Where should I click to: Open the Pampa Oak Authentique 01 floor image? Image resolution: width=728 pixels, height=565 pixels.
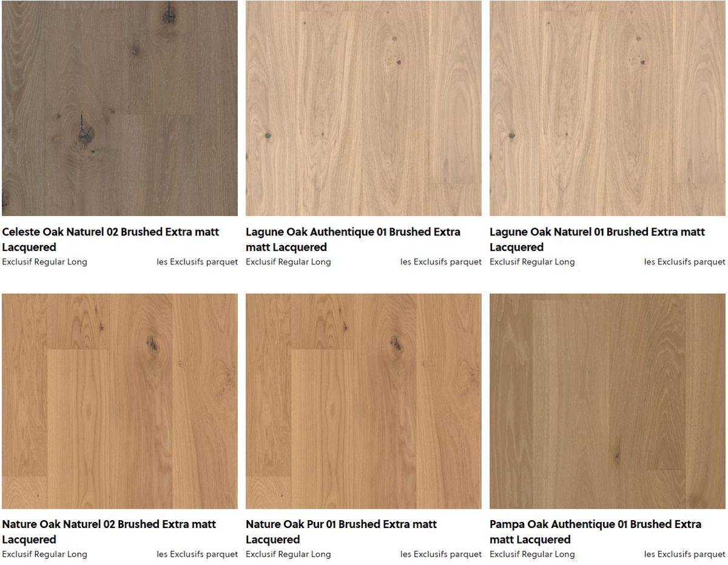pos(607,401)
